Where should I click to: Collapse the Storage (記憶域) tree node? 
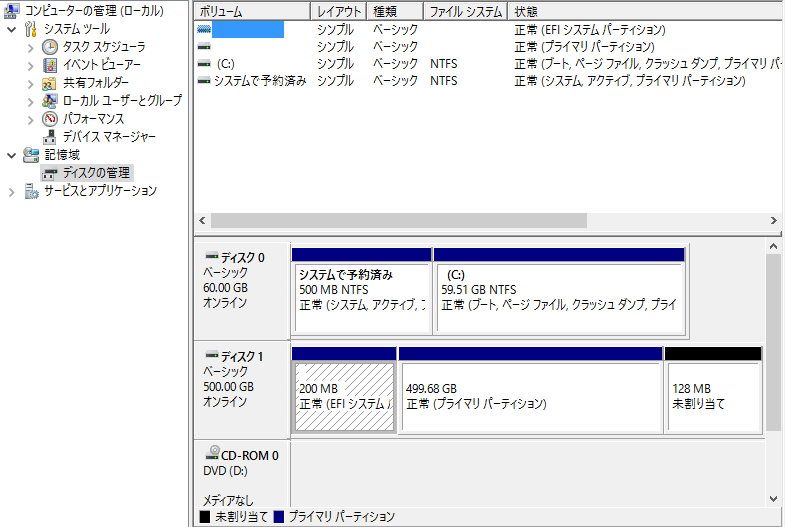click(11, 155)
